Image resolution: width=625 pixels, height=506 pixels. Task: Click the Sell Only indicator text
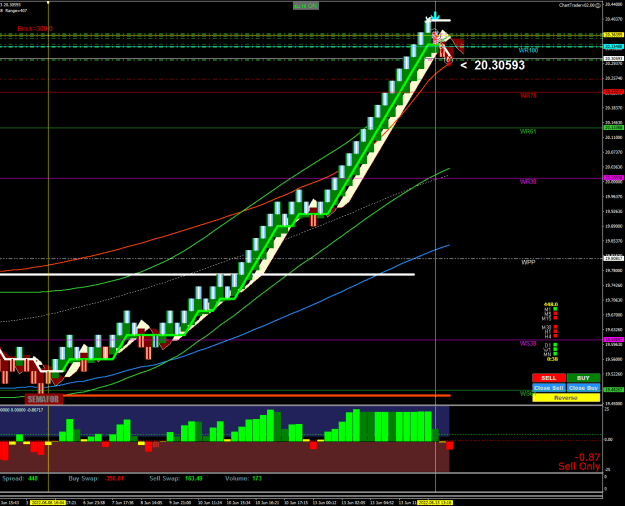579,466
